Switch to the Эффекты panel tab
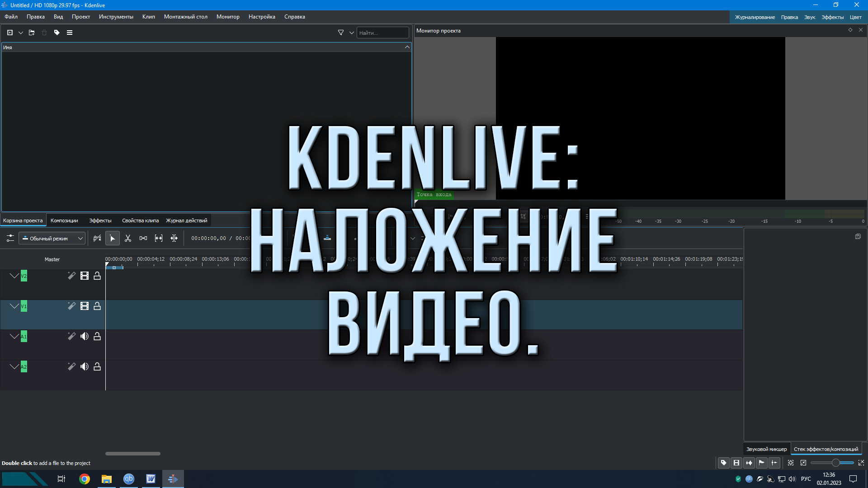Image resolution: width=868 pixels, height=488 pixels. (100, 221)
